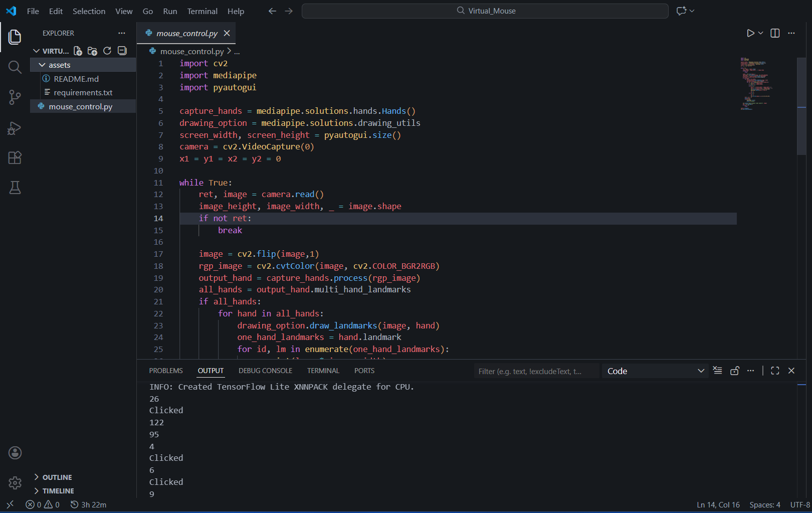The height and width of the screenshot is (513, 812).
Task: Switch to the PROBLEMS tab
Action: click(166, 371)
